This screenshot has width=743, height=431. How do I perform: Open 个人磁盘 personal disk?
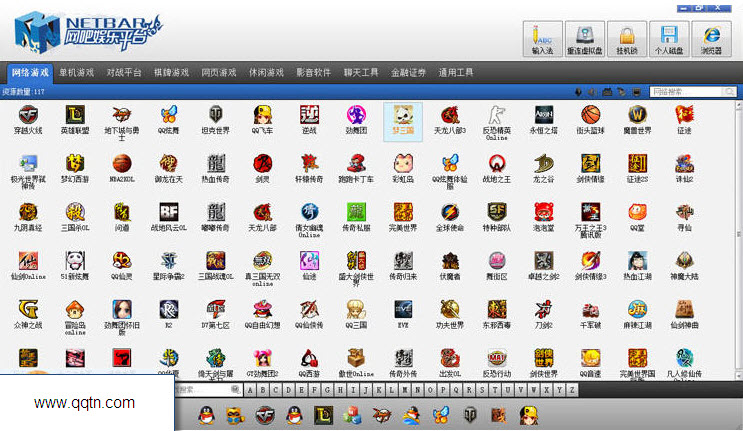(x=668, y=39)
